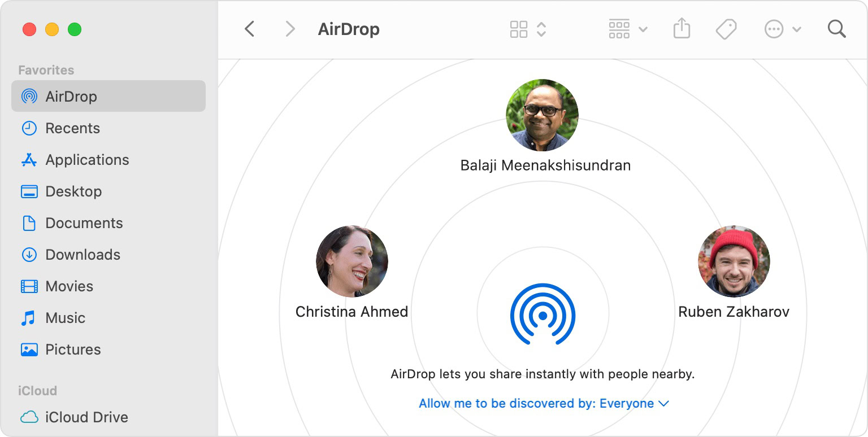This screenshot has width=868, height=437.
Task: Click the red close window button
Action: (x=29, y=29)
